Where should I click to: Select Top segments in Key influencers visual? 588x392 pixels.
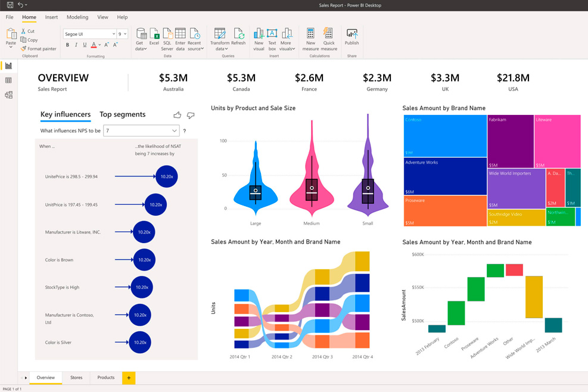(123, 114)
